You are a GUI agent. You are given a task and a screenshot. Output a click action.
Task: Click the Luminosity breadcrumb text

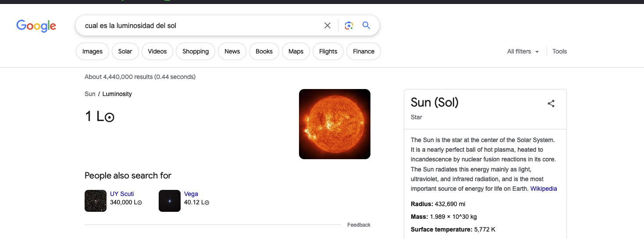coord(117,94)
